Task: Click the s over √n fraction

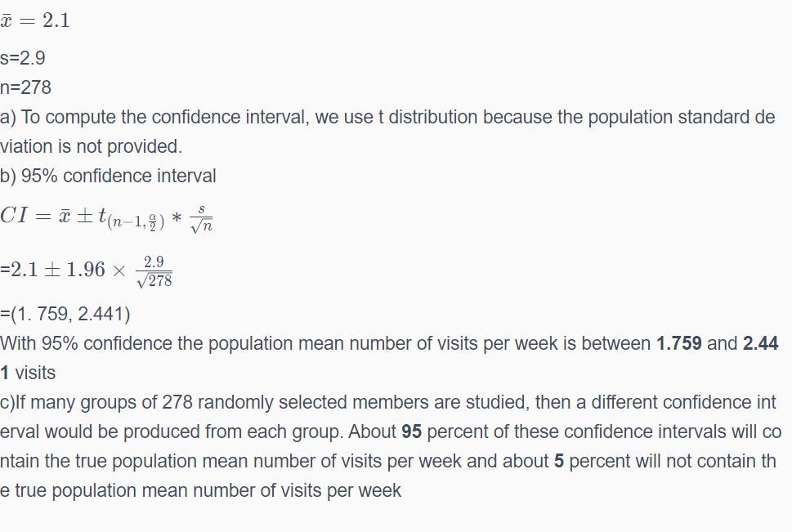Action: (201, 219)
